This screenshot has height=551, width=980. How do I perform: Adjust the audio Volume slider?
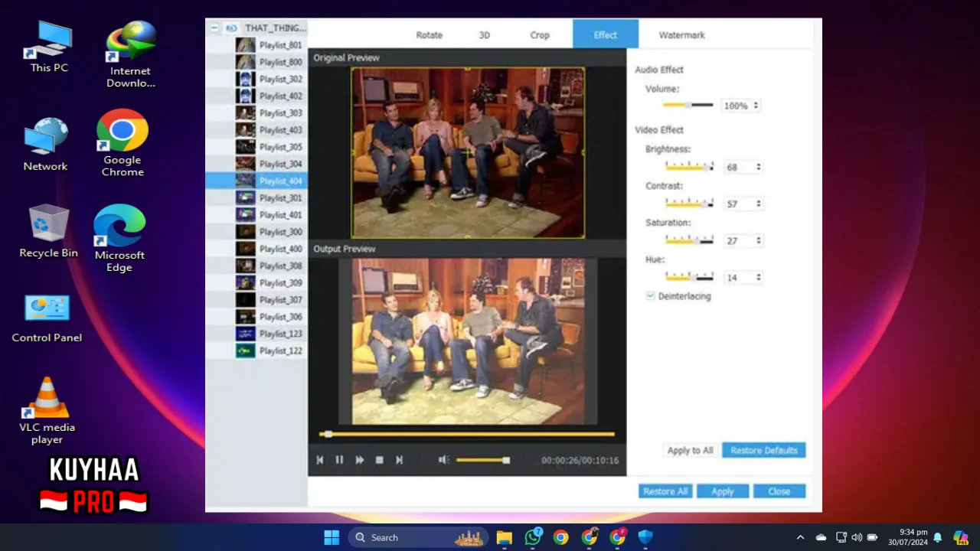[x=688, y=105]
